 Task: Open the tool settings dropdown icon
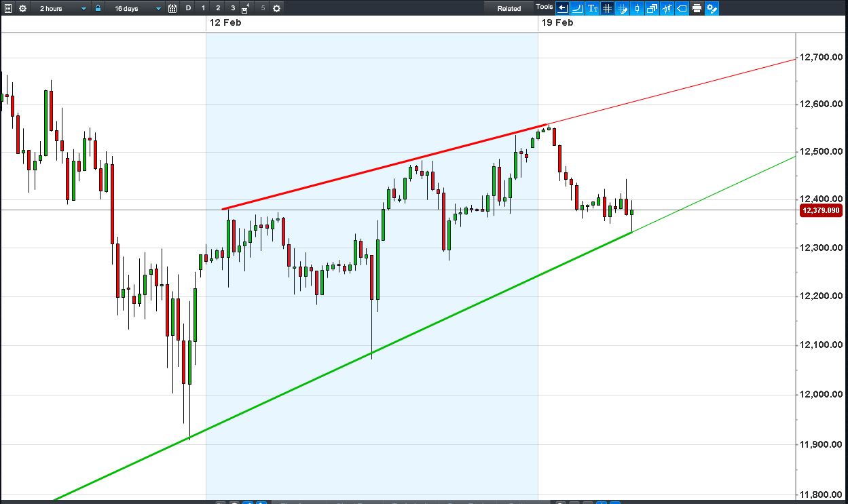(x=712, y=8)
